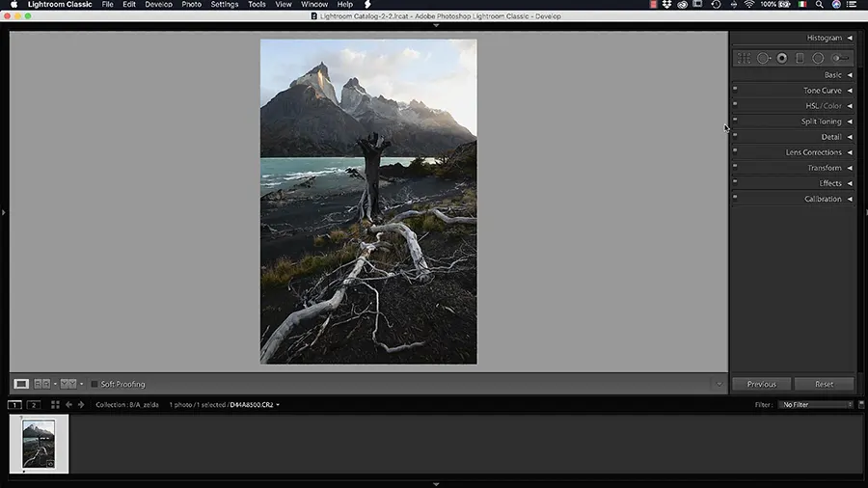Switch to Loupe view mode icon

(21, 384)
